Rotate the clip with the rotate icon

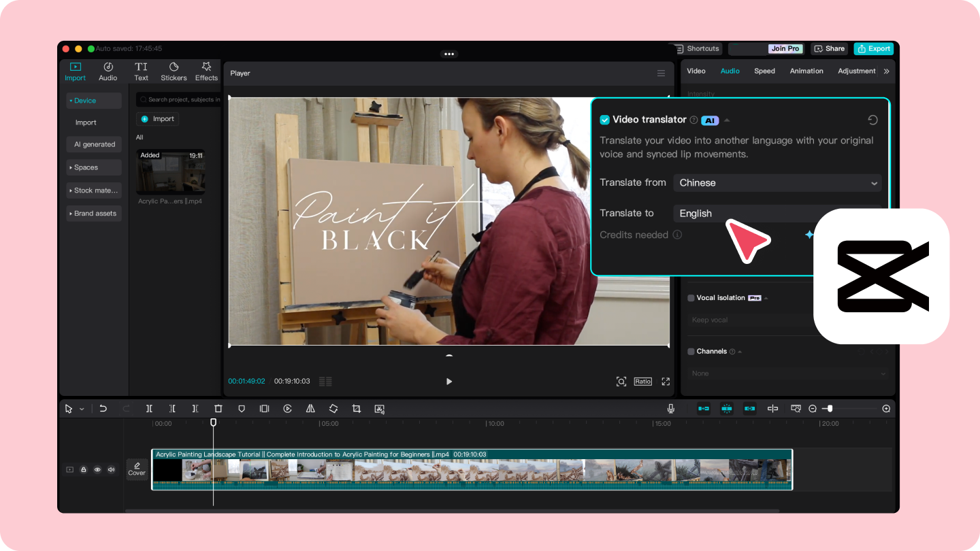[333, 409]
